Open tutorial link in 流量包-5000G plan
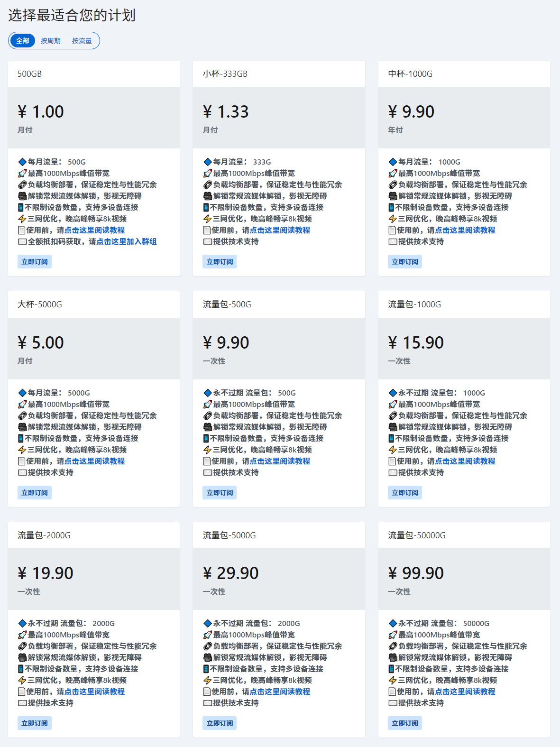Image resolution: width=560 pixels, height=747 pixels. tap(280, 692)
